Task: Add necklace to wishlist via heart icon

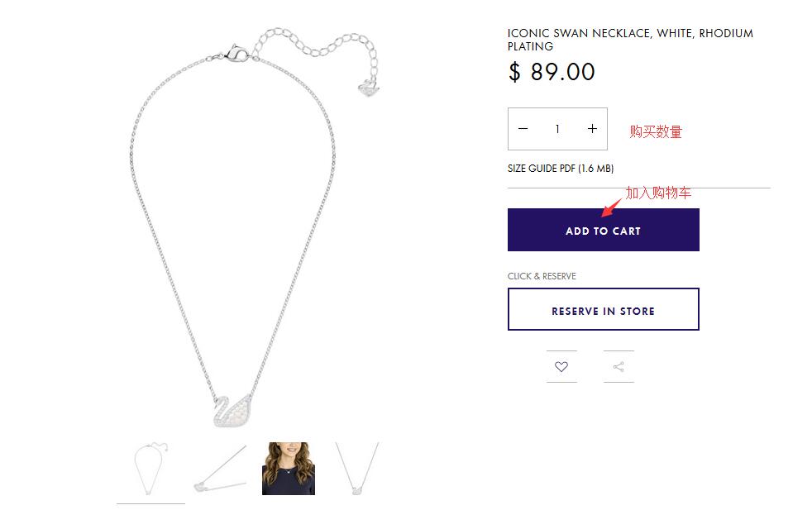Action: point(561,367)
